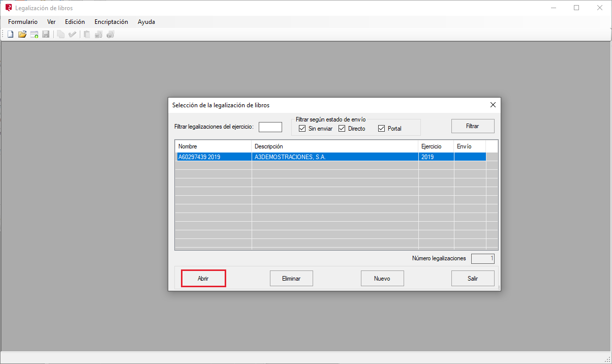Click the greyed floppy disk save icon
Screen dimensions: 612x364
(46, 35)
